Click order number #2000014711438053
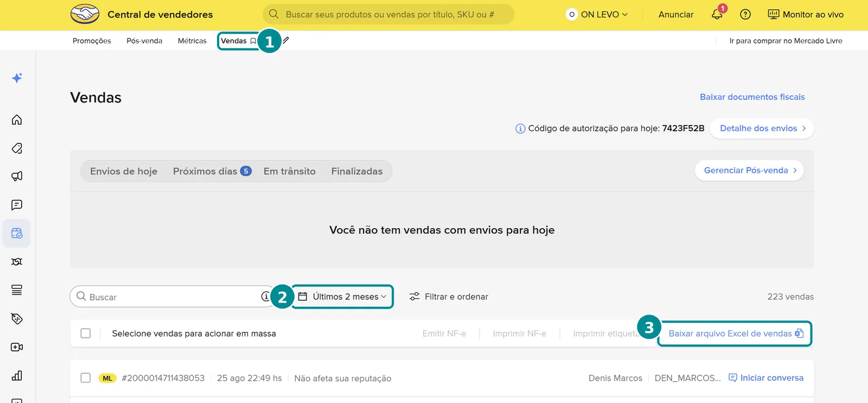 pos(163,378)
